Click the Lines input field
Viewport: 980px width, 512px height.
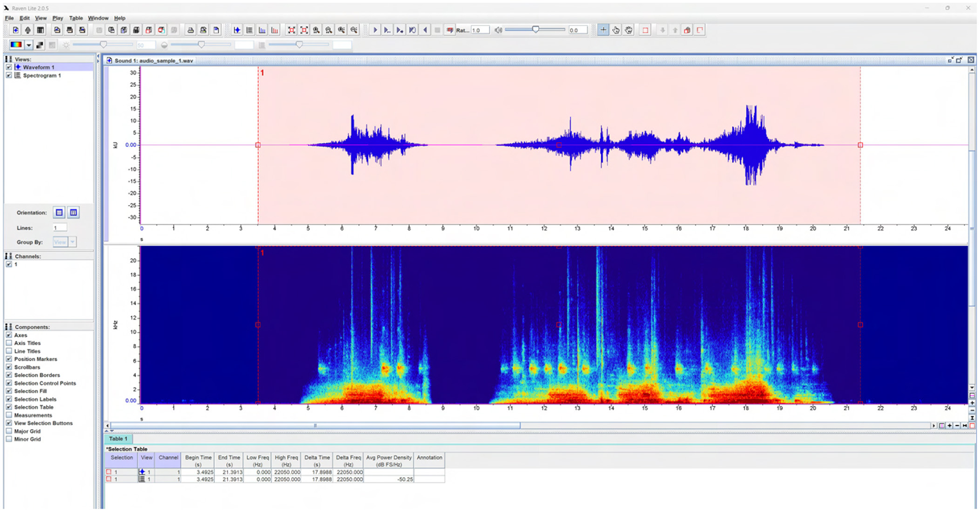pyautogui.click(x=60, y=227)
